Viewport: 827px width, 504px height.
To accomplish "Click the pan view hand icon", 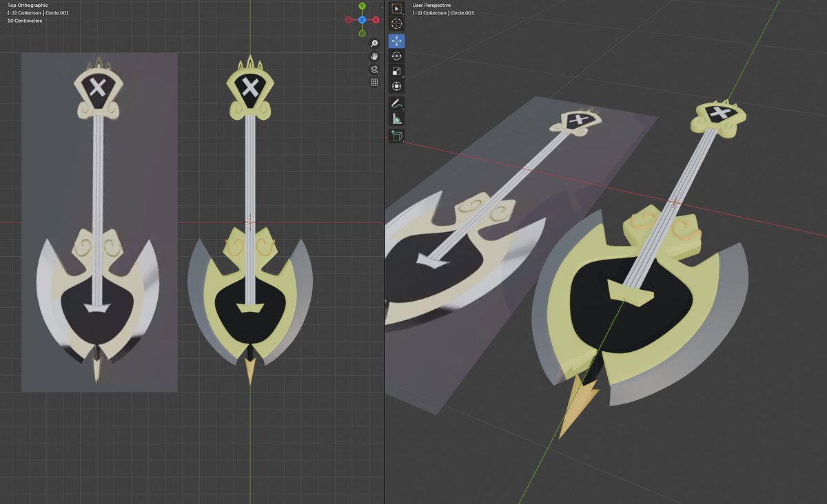I will tap(374, 56).
